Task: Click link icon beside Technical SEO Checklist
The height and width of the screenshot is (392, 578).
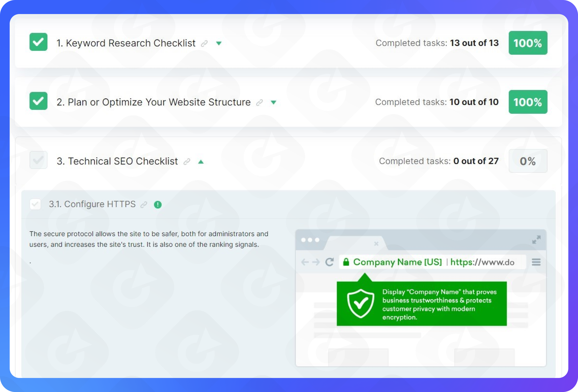Action: tap(187, 162)
